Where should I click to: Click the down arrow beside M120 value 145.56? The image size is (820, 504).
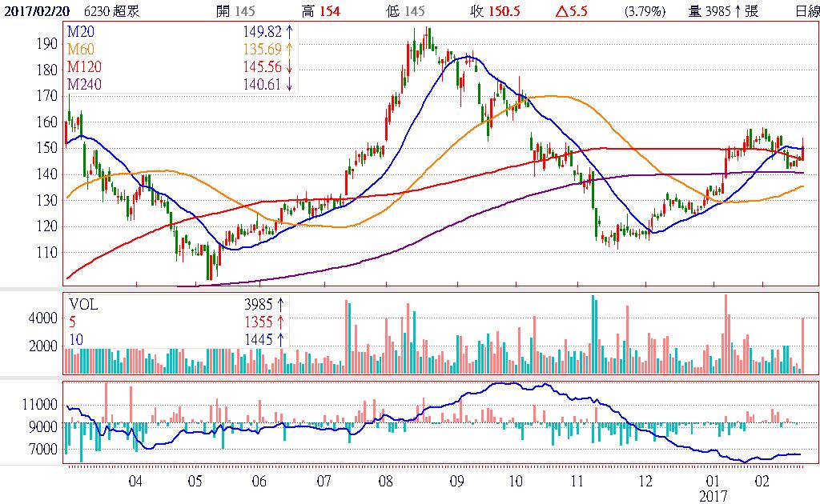click(287, 66)
